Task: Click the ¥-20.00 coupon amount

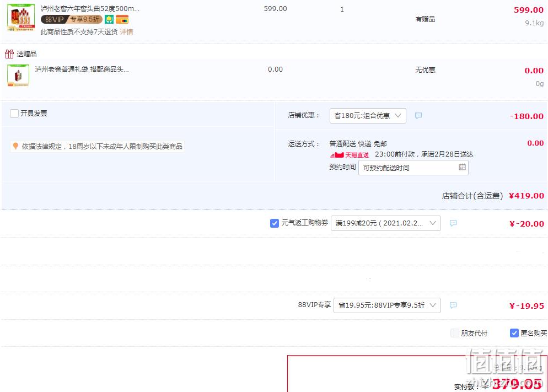Action: pyautogui.click(x=526, y=224)
